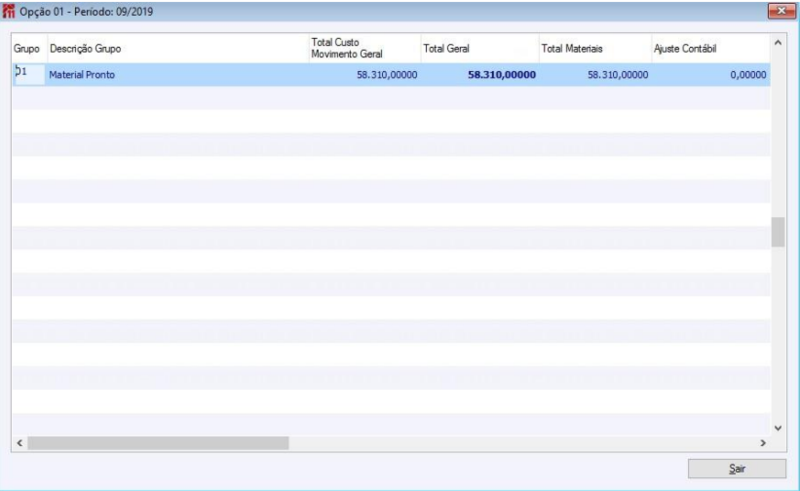The height and width of the screenshot is (491, 800).
Task: Select the Material Pronto row text
Action: coord(82,75)
